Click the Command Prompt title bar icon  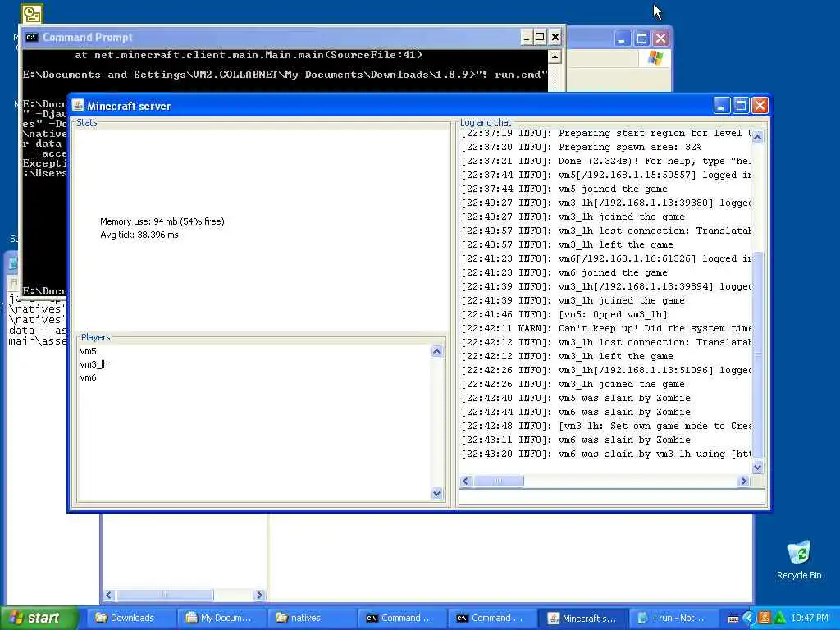click(32, 37)
